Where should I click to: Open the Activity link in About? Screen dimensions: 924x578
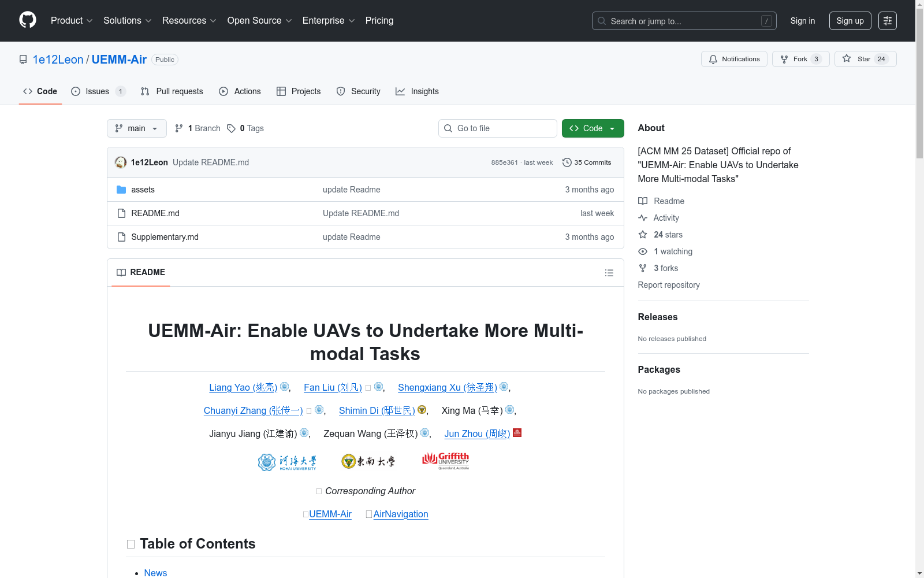click(658, 218)
